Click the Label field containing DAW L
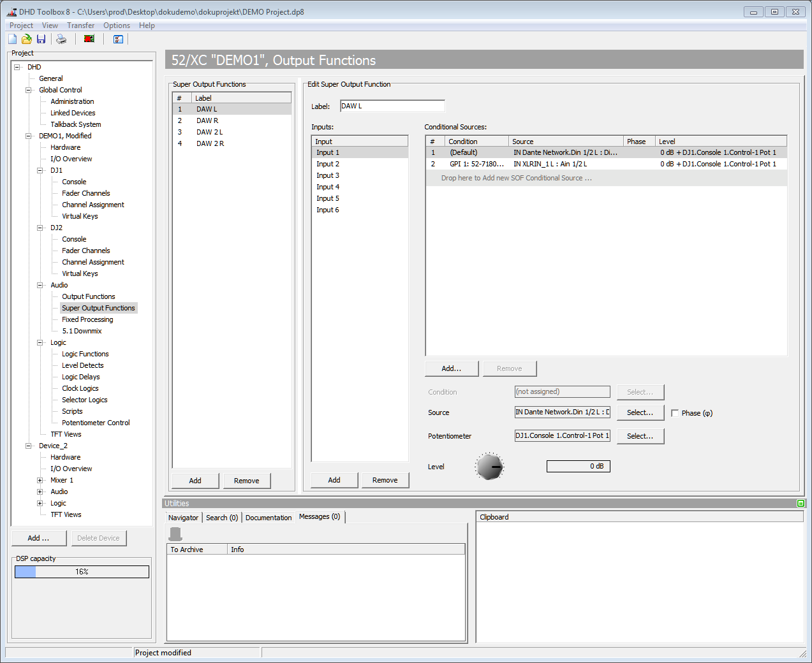812x663 pixels. pyautogui.click(x=392, y=106)
